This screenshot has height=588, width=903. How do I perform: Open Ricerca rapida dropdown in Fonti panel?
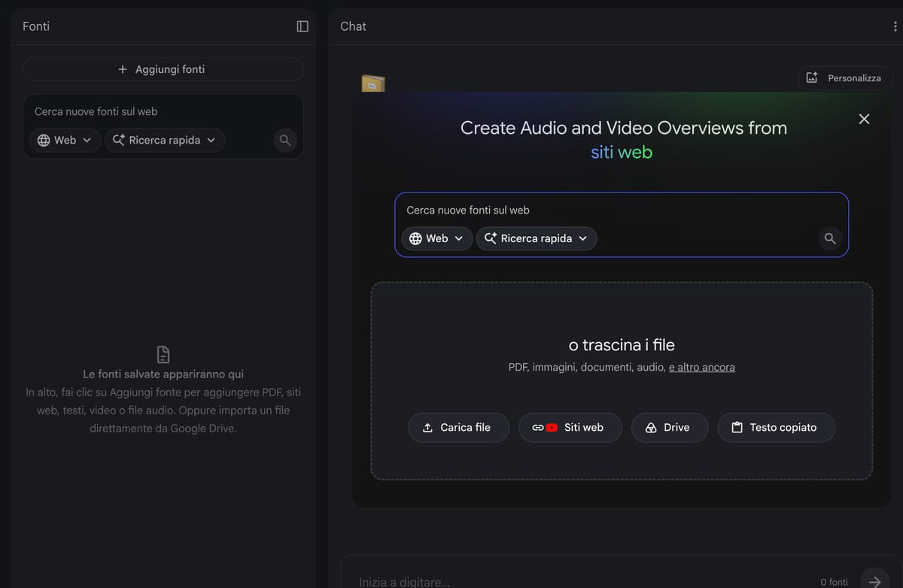(165, 140)
